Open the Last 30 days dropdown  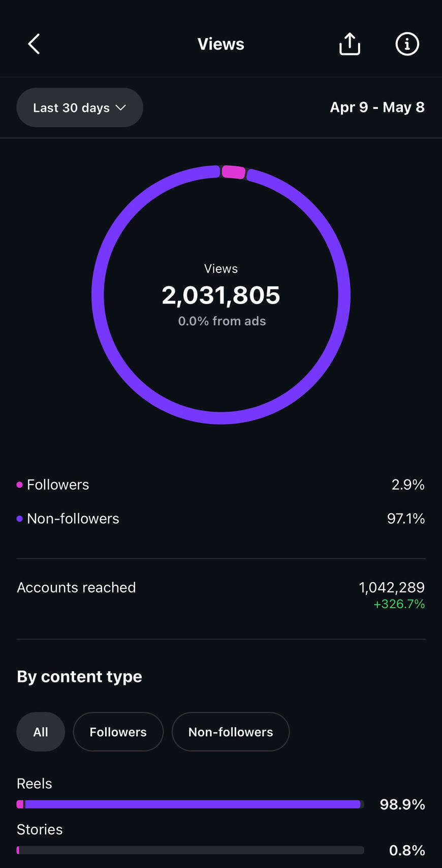pyautogui.click(x=80, y=108)
